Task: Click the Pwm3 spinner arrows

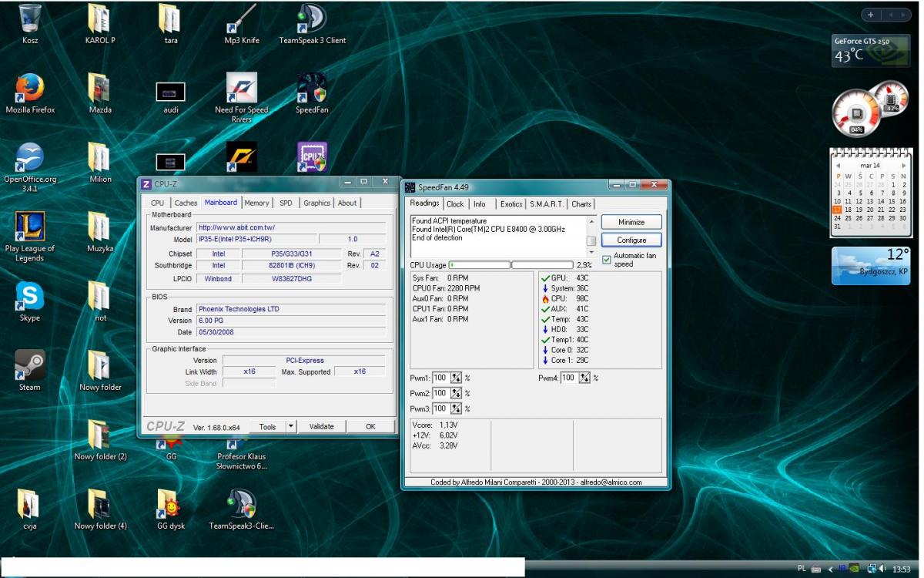Action: point(456,408)
